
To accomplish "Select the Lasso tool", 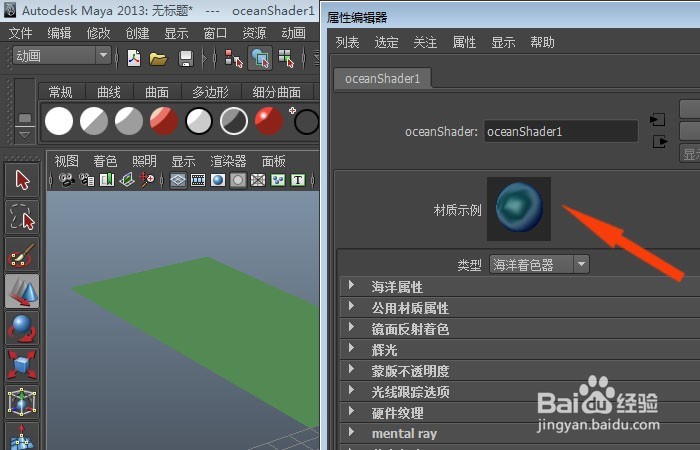I will point(22,217).
